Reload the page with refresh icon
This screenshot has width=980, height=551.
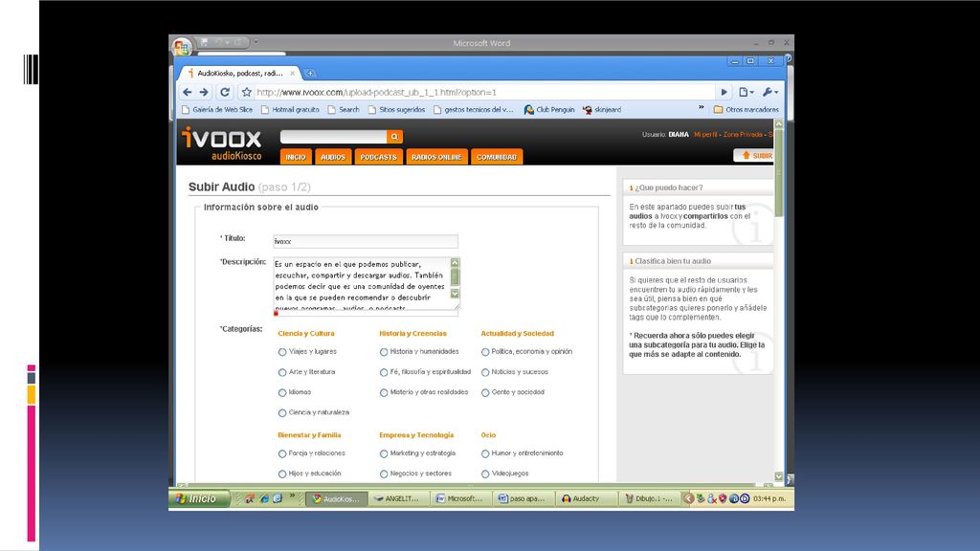[x=225, y=92]
